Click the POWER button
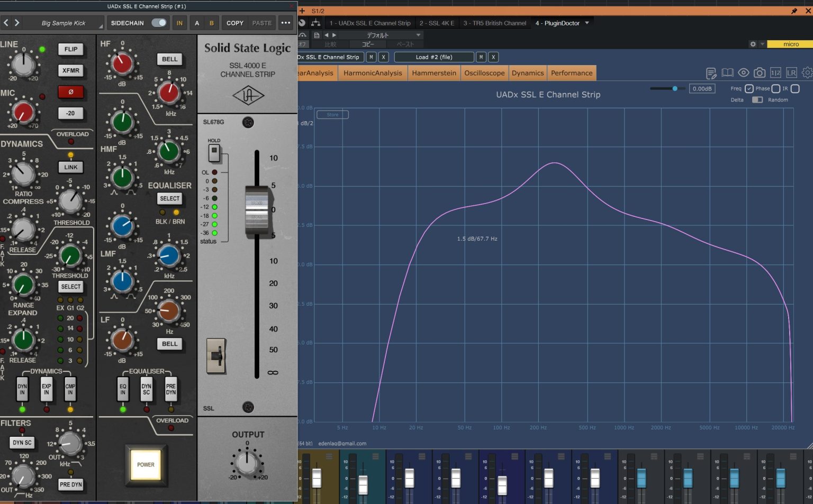The width and height of the screenshot is (813, 504). pyautogui.click(x=146, y=464)
